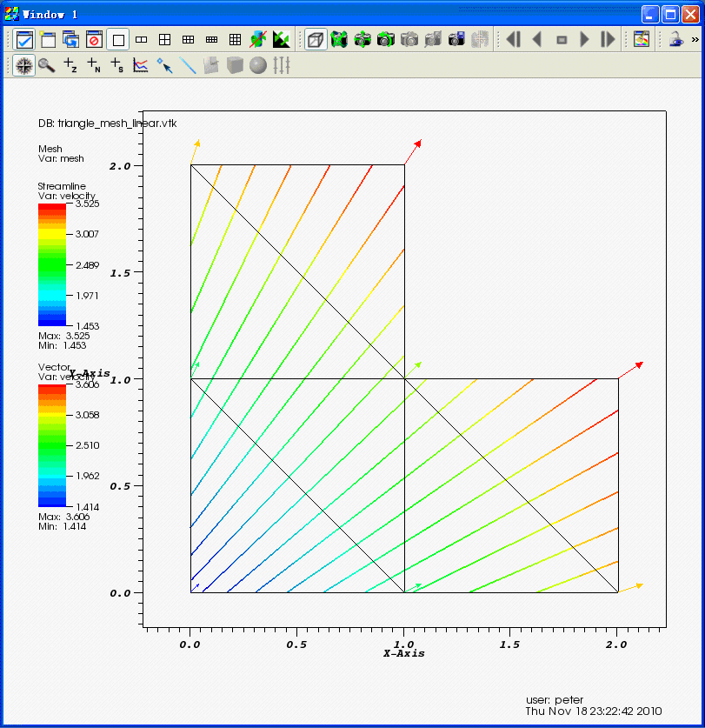The image size is (705, 728).
Task: Toggle the active window checkmark button
Action: [23, 39]
